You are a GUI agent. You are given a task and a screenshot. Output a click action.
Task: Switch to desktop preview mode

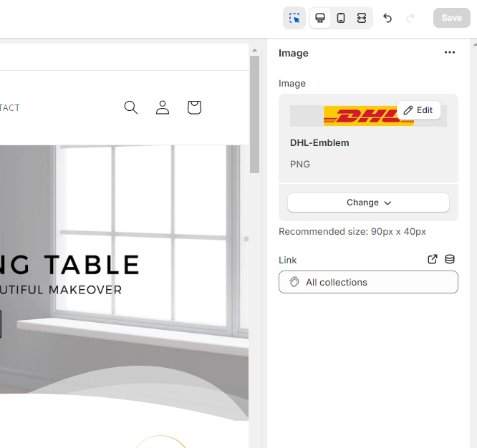pyautogui.click(x=320, y=18)
